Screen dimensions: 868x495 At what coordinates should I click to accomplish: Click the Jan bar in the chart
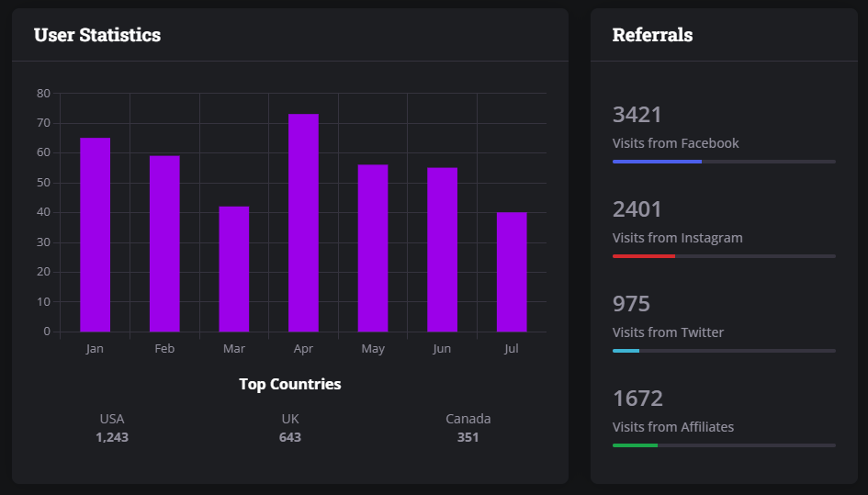click(x=95, y=234)
